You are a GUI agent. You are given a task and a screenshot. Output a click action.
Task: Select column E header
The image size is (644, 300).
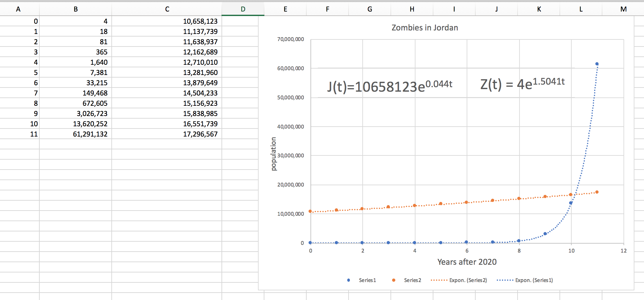(285, 9)
